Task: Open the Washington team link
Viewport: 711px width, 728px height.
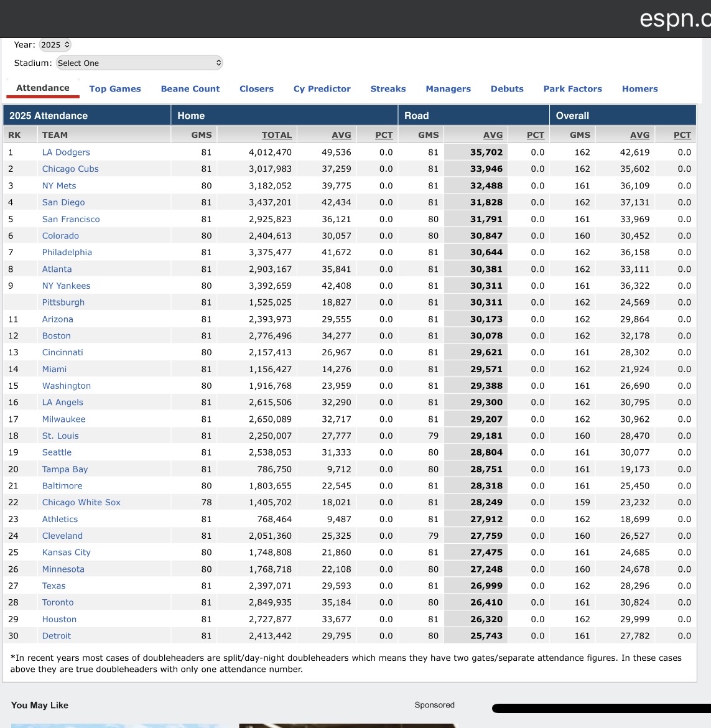Action: point(67,386)
